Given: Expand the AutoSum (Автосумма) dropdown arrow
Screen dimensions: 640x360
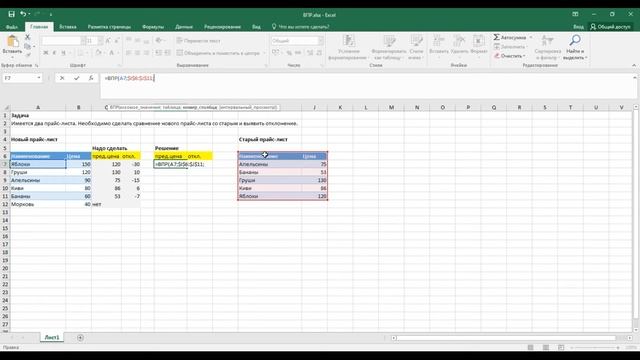Looking at the screenshot, I should [x=530, y=37].
